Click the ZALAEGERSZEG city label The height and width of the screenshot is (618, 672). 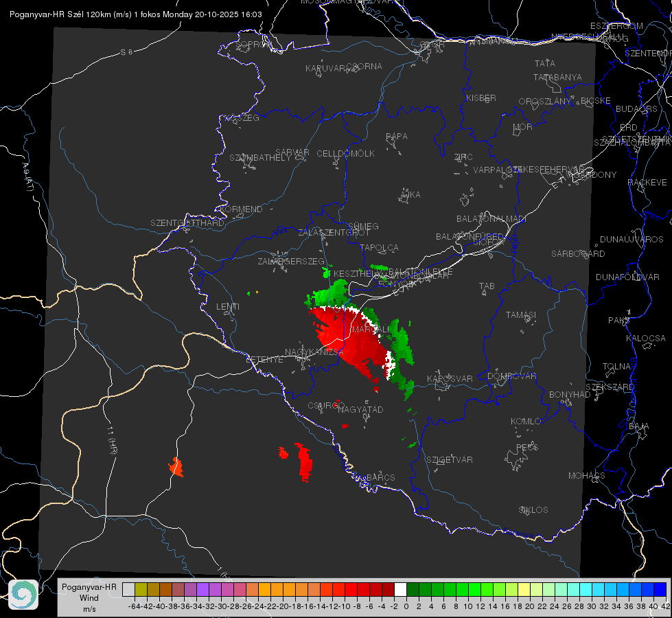291,261
